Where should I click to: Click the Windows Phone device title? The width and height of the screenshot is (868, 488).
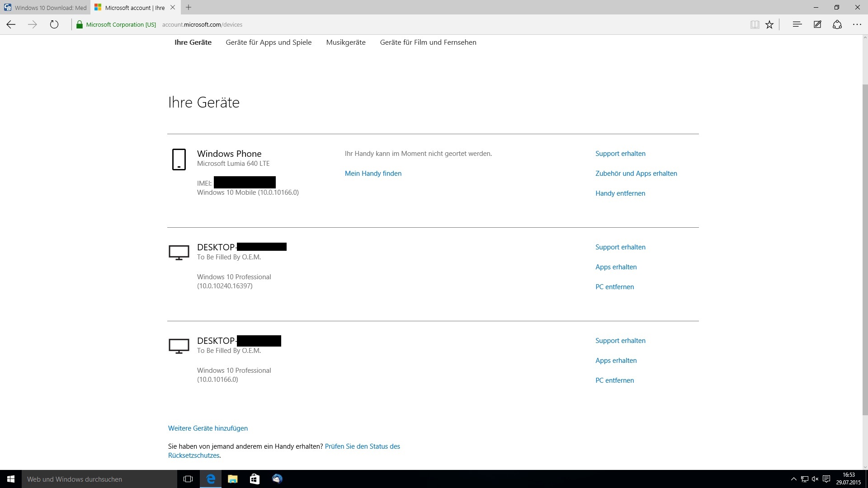coord(229,154)
